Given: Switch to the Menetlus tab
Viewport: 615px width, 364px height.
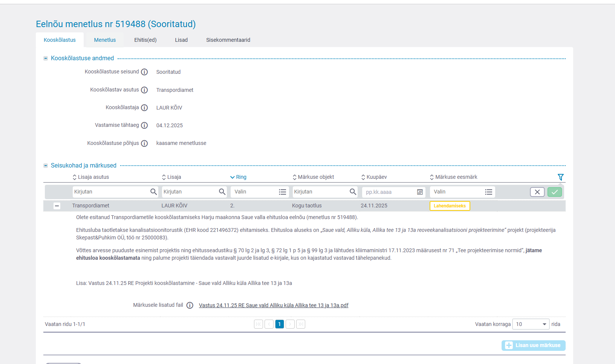Looking at the screenshot, I should point(105,40).
